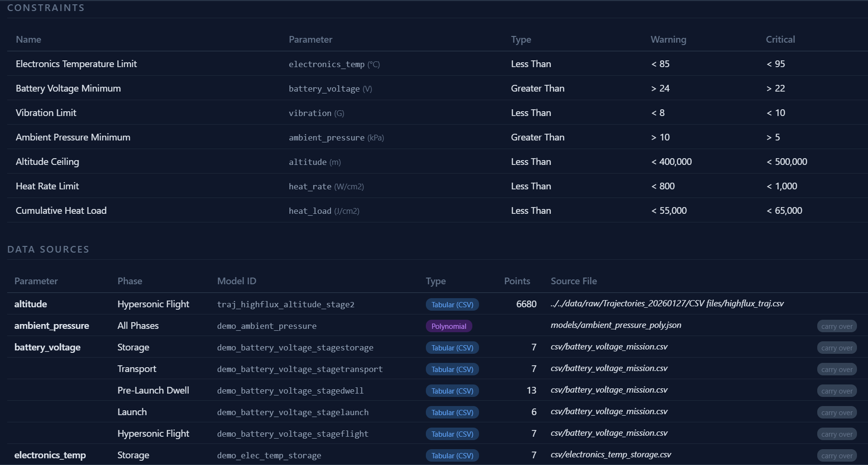Click carry over badge for demo_battery_voltage_stagelaunch
This screenshot has height=465, width=868.
point(836,413)
